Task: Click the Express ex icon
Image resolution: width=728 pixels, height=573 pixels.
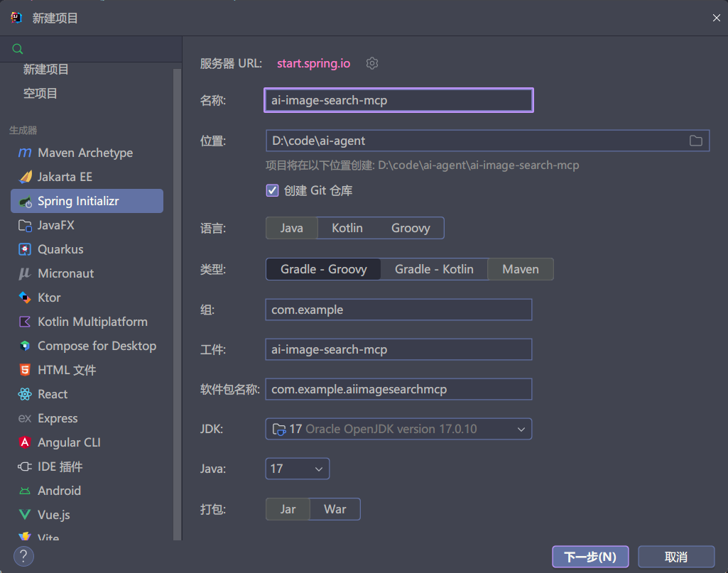Action: 25,418
